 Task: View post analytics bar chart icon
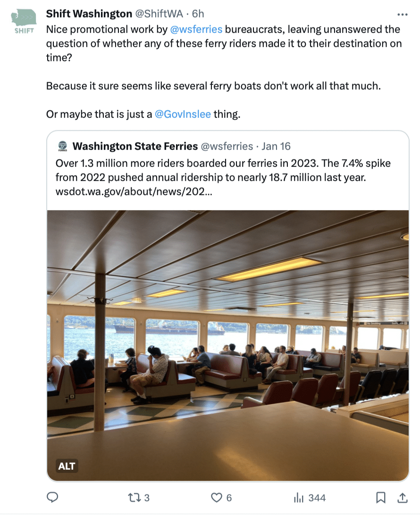[299, 498]
